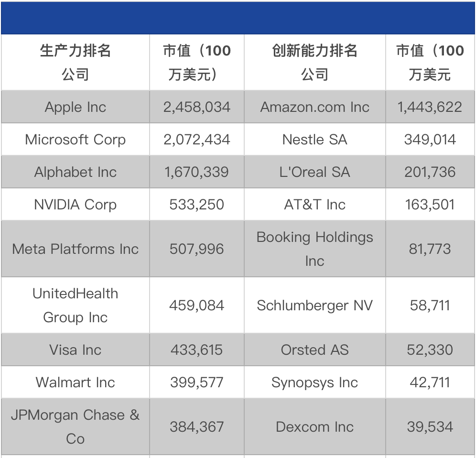476x458 pixels.
Task: Click the Synopsys Inc cell
Action: (x=315, y=382)
